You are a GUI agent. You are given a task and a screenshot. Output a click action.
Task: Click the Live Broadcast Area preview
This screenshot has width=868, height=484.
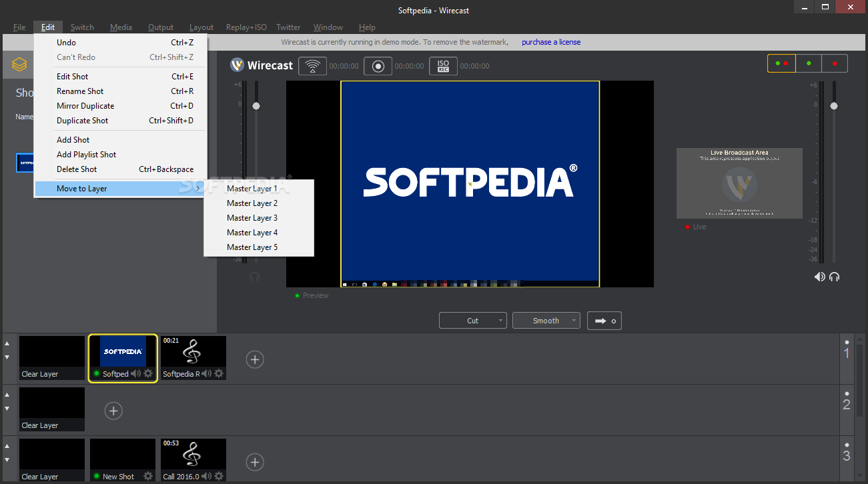point(739,183)
